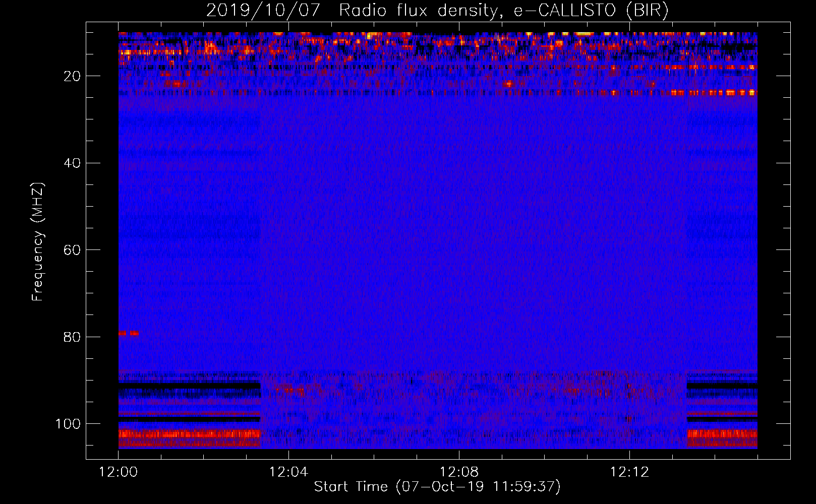Click the '12:00' time tick label

pos(118,472)
